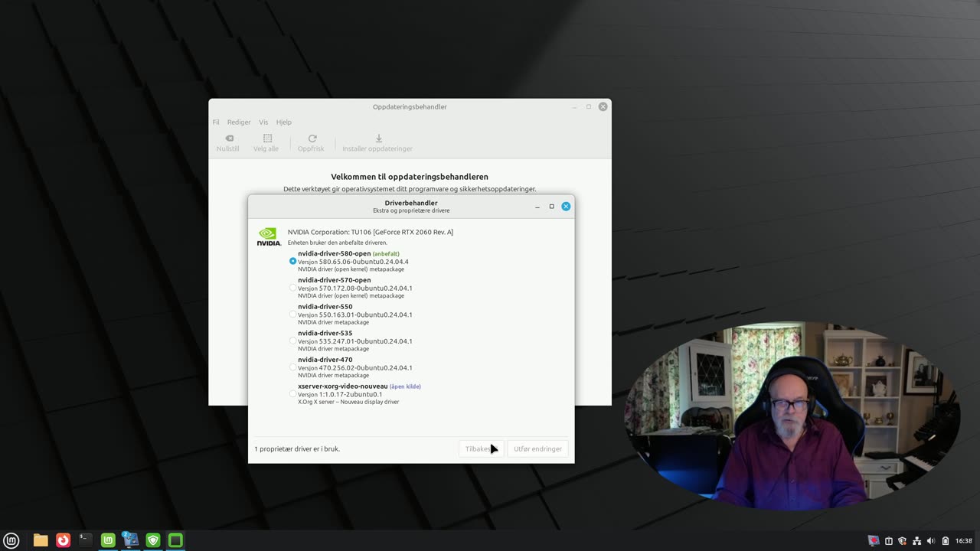Click "X.Org X server – Nouveau display driver" text
The image size is (980, 551).
(x=348, y=402)
